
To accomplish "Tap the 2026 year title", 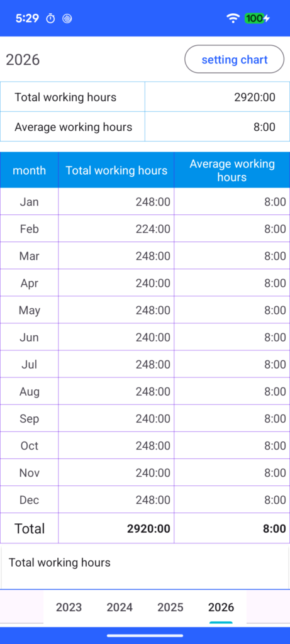I will (x=23, y=60).
